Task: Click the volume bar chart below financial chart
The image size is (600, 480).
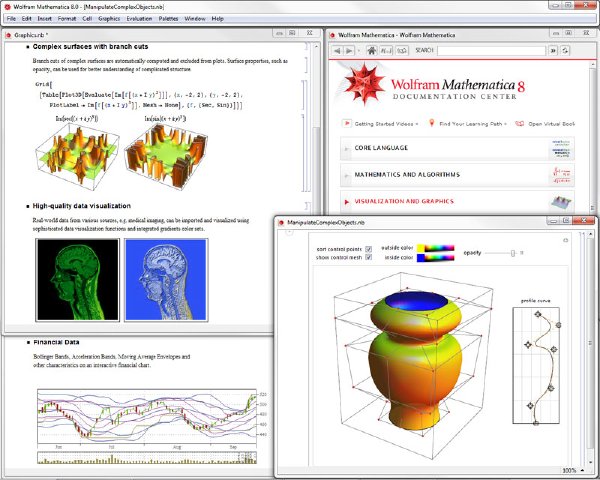Action: (x=147, y=458)
